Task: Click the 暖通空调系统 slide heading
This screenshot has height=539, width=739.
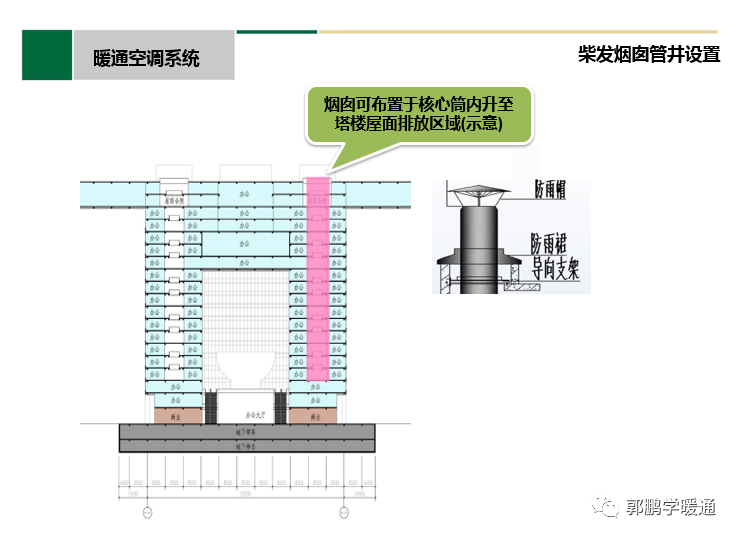Action: pyautogui.click(x=146, y=58)
